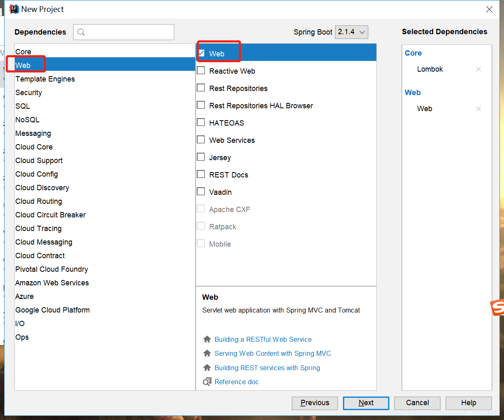The image size is (504, 420).
Task: Select the Cloud Contract category
Action: tap(105, 255)
